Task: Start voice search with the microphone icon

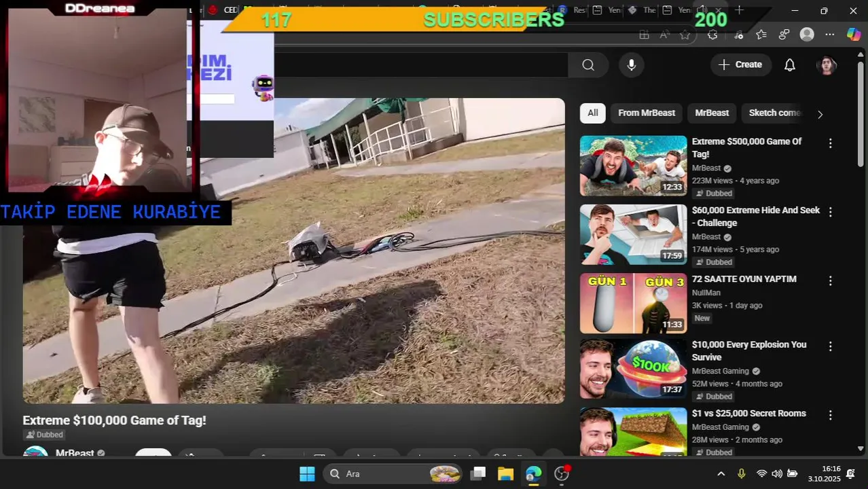Action: 632,65
